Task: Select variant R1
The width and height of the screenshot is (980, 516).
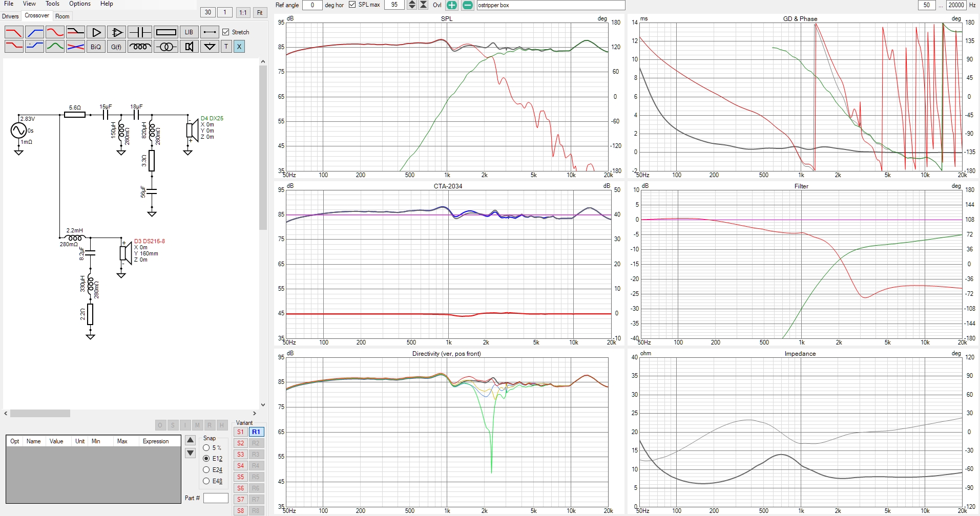Action: point(256,432)
